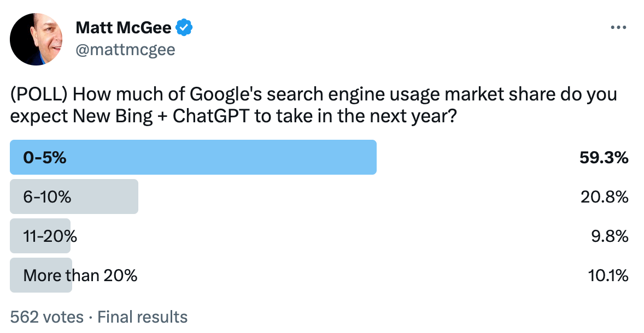Click the gray 11-20% result bar
Viewport: 644px width, 333px height.
coord(40,236)
